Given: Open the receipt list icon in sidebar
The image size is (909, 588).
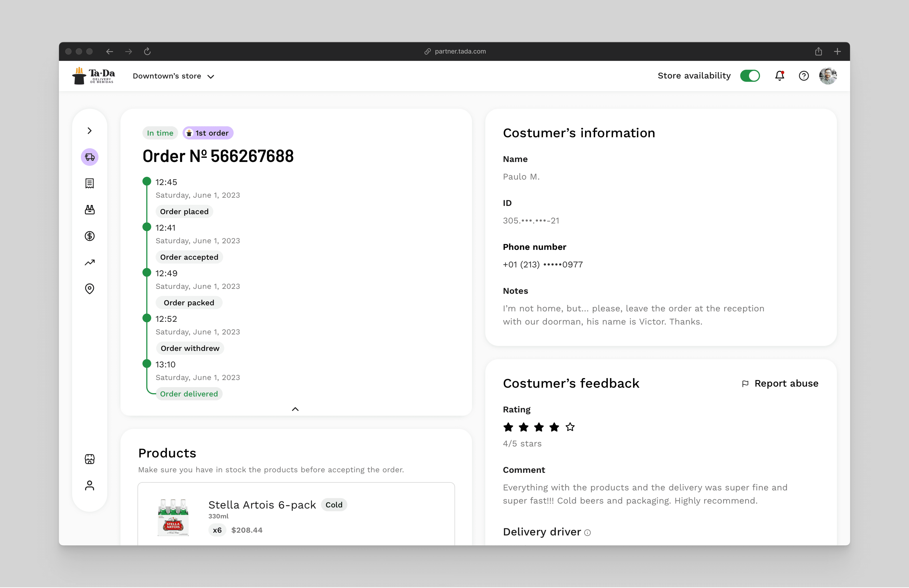Looking at the screenshot, I should [x=89, y=183].
